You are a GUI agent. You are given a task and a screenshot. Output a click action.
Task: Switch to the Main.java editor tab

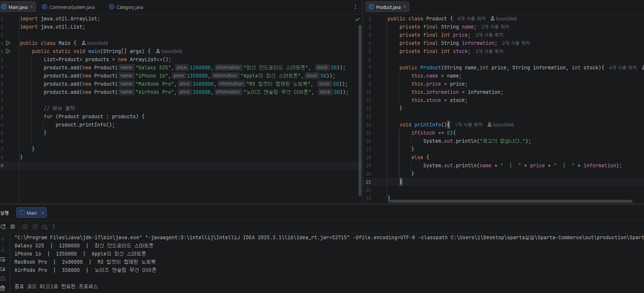click(18, 7)
